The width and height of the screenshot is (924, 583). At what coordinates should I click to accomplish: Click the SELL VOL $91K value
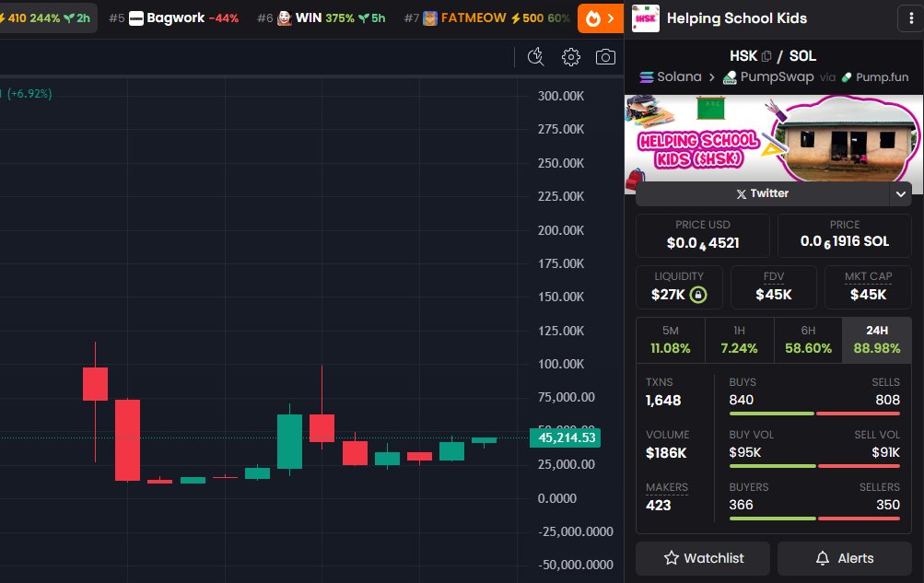coord(885,452)
